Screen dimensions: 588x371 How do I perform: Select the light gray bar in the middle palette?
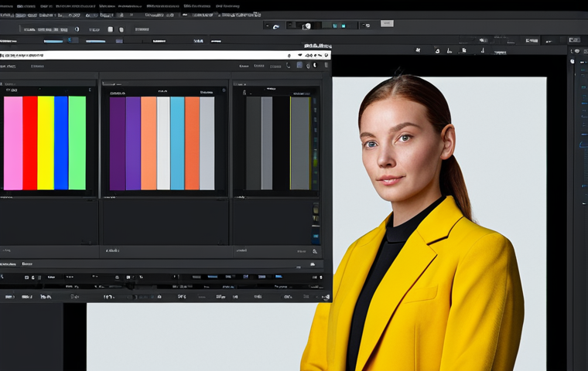207,144
